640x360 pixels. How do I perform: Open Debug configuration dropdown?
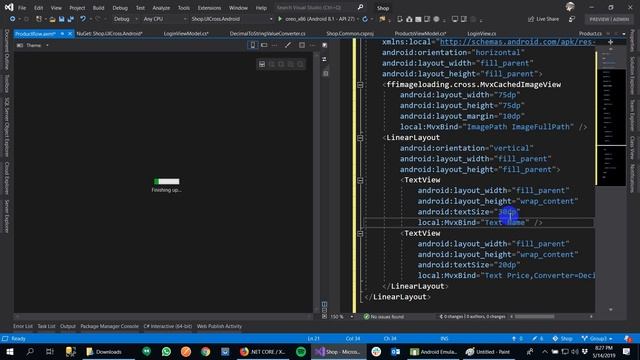coord(125,19)
